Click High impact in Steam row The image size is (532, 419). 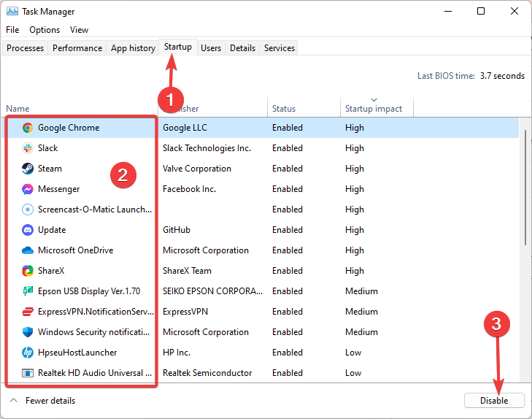tap(354, 169)
